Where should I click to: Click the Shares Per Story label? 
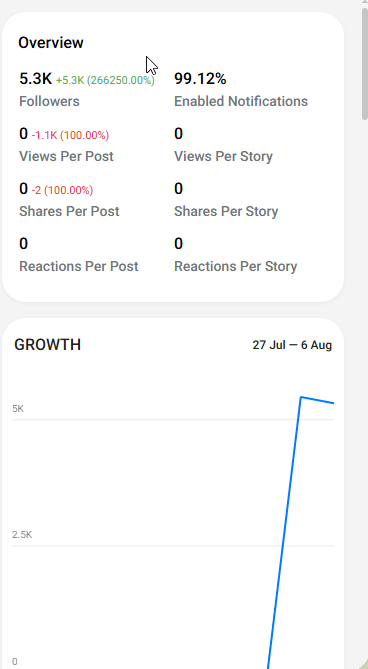pyautogui.click(x=226, y=212)
